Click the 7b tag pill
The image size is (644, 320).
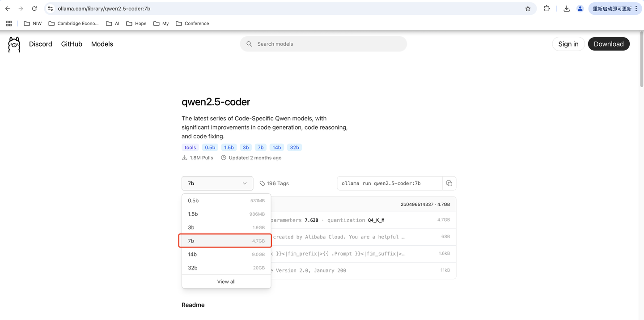pos(261,147)
